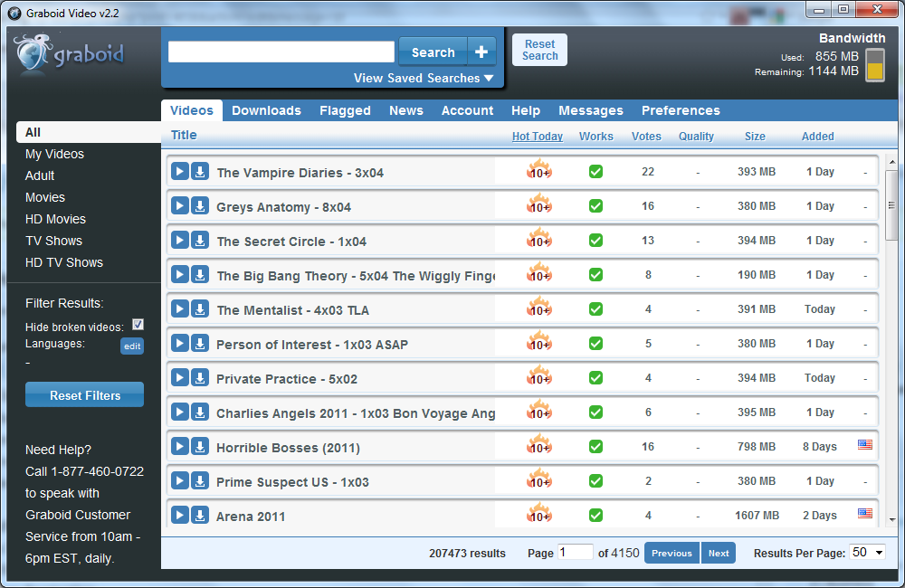Viewport: 905px width, 588px height.
Task: Open the News tab
Action: coord(406,110)
